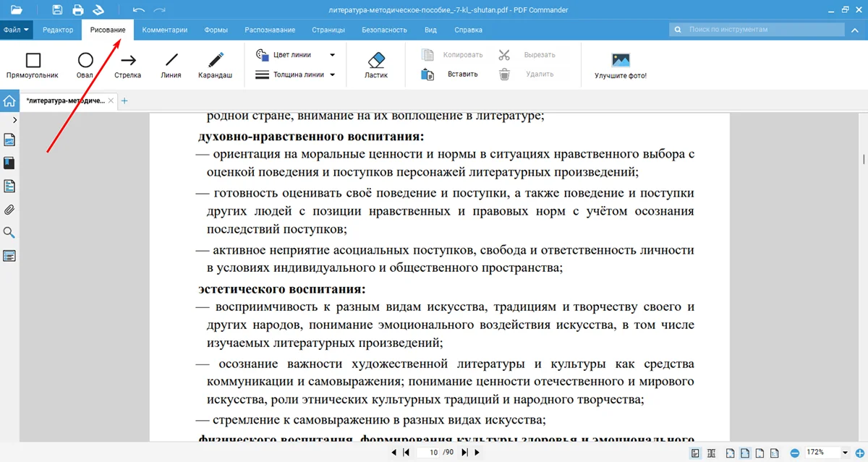
Task: Select the Овал drawing tool
Action: (x=85, y=64)
